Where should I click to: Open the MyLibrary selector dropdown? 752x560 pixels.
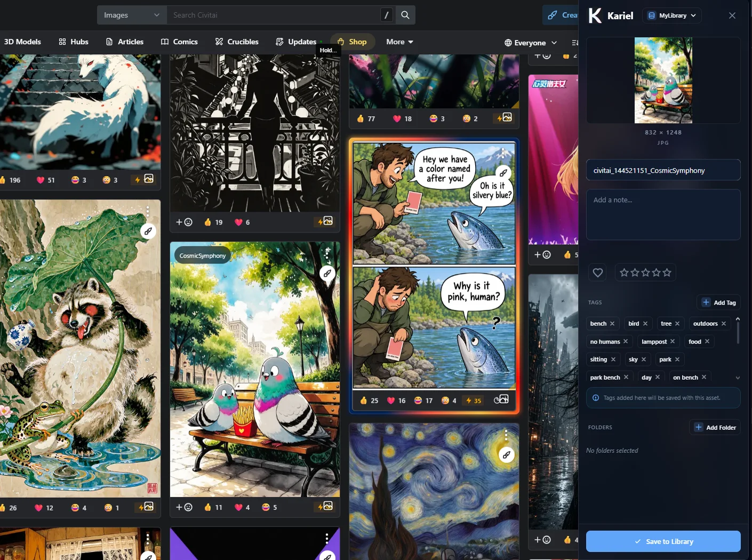click(x=672, y=15)
